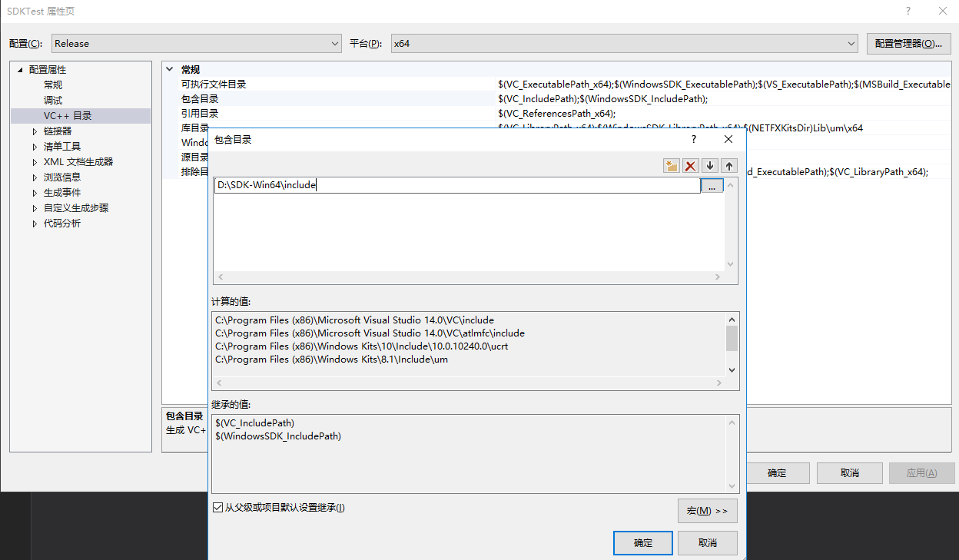The image size is (959, 560).
Task: Click the $(VC_ReferencesPath_x64); value
Action: tap(557, 114)
